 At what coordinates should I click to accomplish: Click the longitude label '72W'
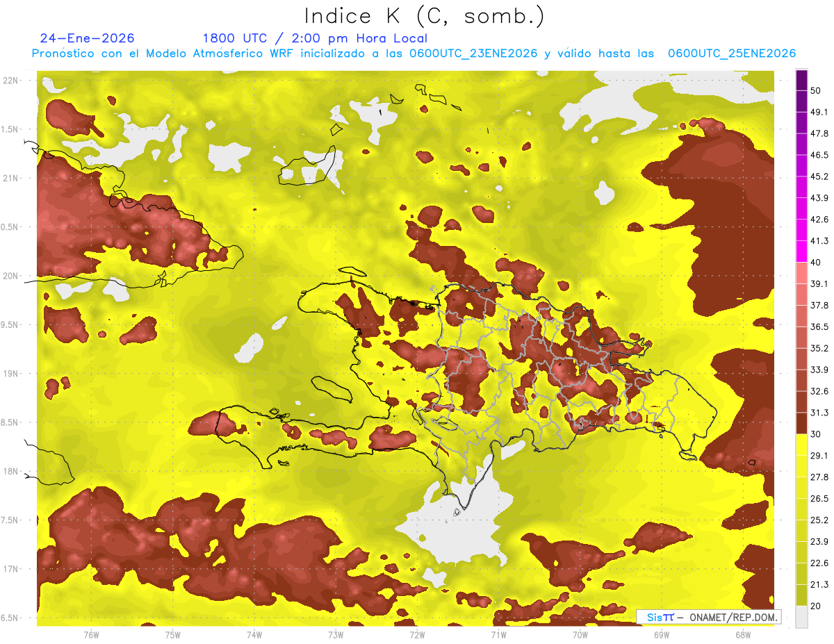417,634
